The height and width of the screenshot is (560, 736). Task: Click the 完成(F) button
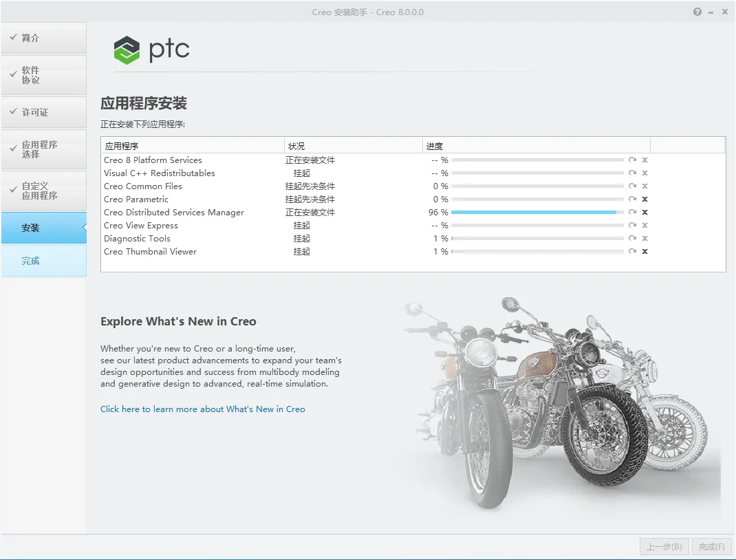[x=712, y=547]
